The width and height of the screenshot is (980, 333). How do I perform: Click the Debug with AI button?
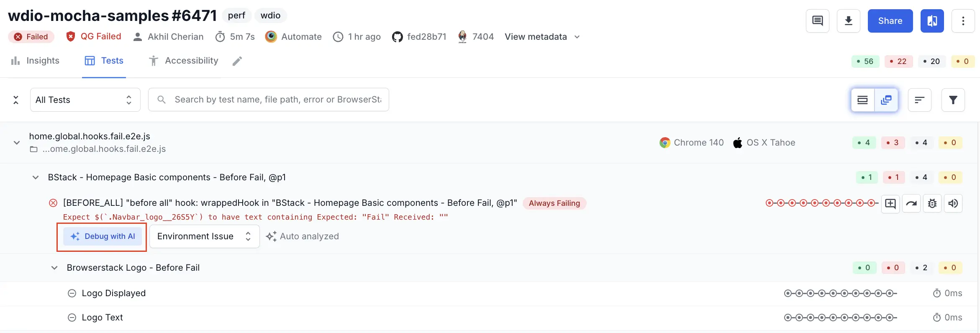tap(103, 236)
